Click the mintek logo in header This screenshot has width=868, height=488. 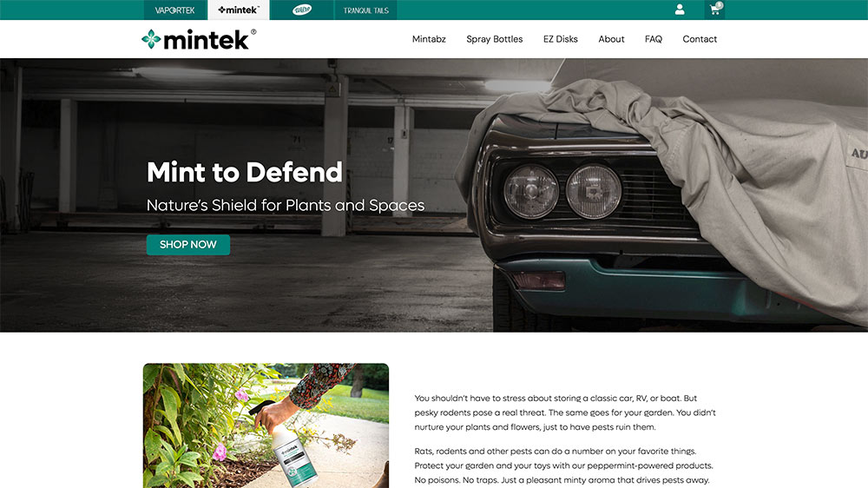pos(199,39)
